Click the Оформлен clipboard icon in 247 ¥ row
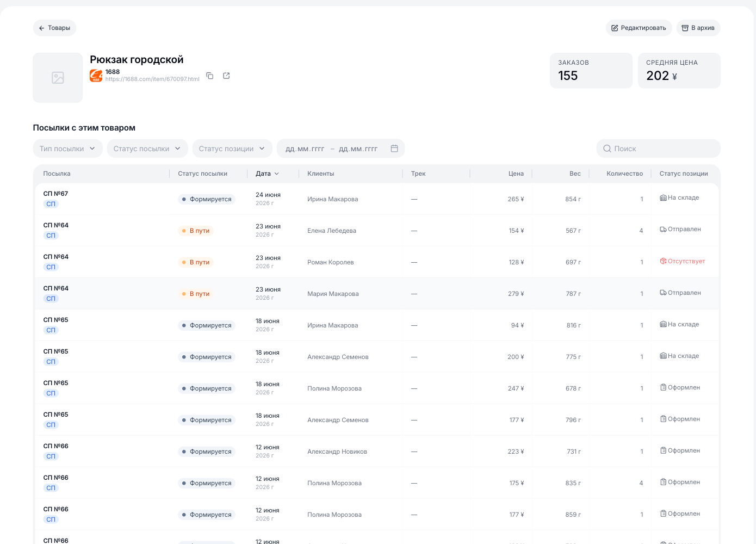756x544 pixels. point(663,387)
